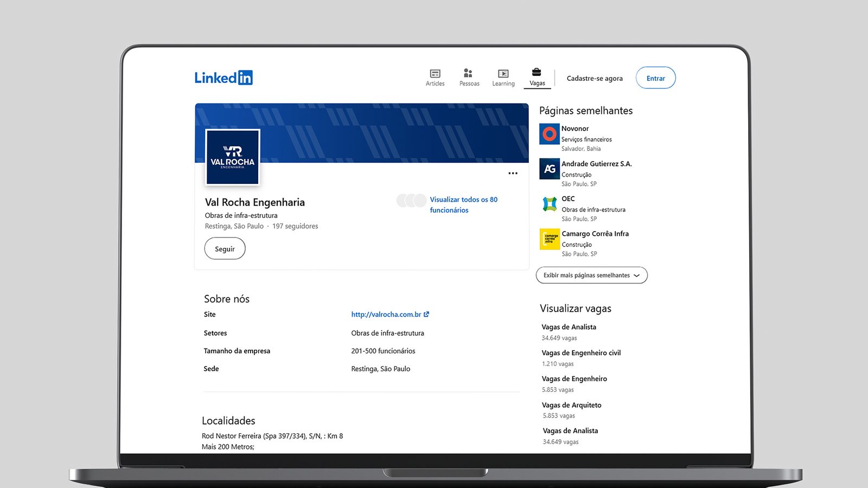
Task: Open Visualizar todos os 80 funcionários link
Action: pos(464,205)
